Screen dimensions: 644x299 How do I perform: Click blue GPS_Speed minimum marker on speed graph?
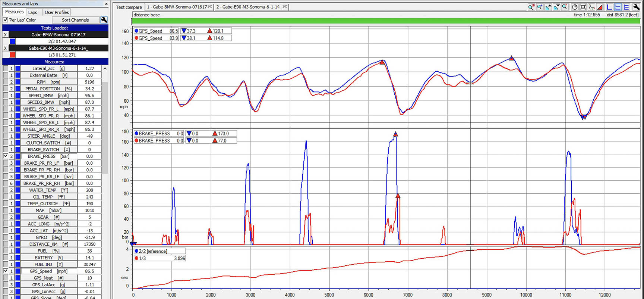pyautogui.click(x=583, y=117)
